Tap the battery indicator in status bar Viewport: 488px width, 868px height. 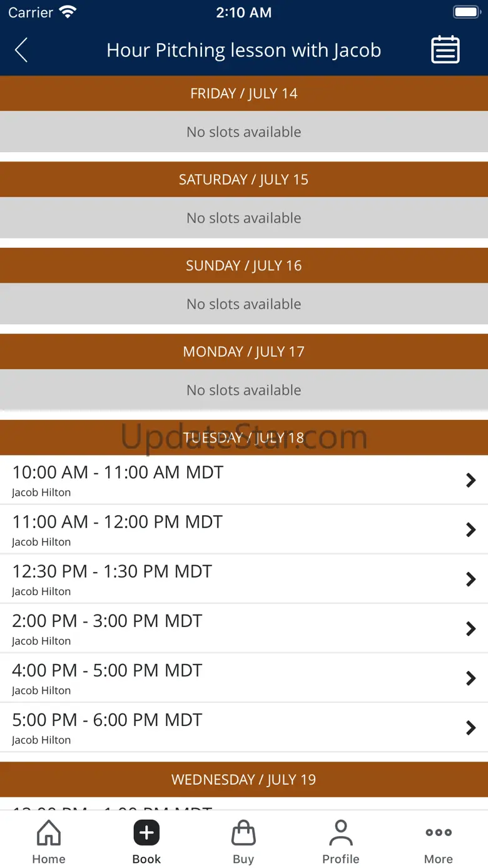(x=466, y=12)
